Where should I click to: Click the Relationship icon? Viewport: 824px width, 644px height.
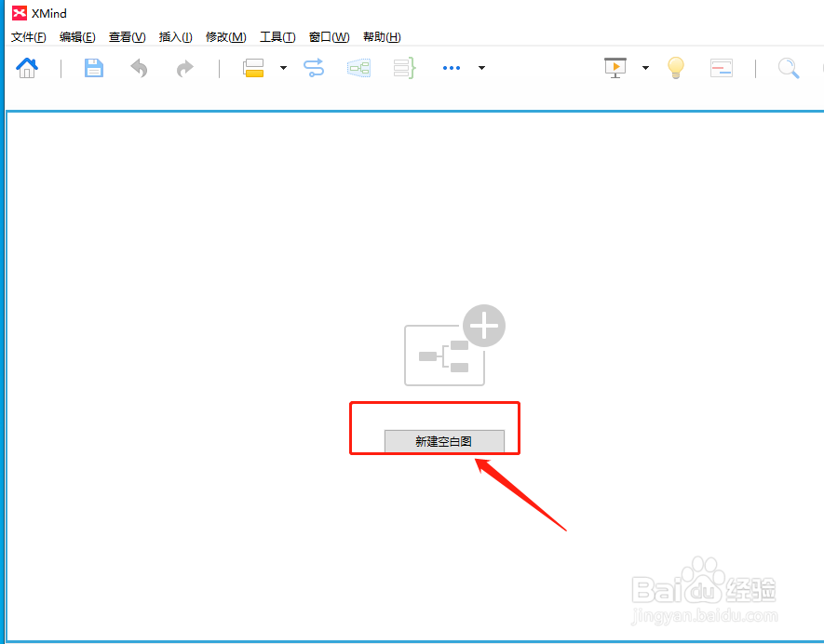coord(314,68)
